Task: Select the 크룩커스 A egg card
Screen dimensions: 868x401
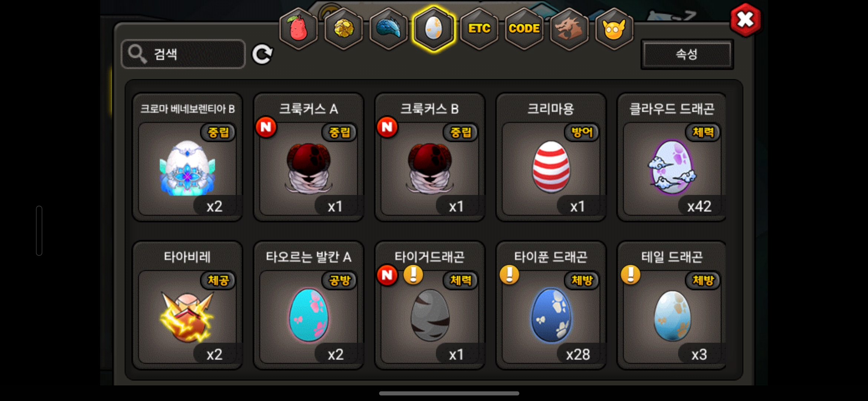Action: pyautogui.click(x=309, y=157)
